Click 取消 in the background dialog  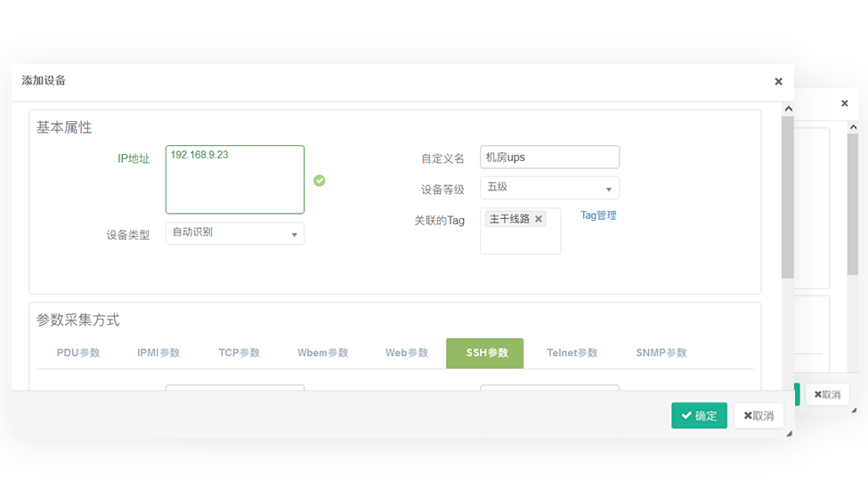[827, 394]
